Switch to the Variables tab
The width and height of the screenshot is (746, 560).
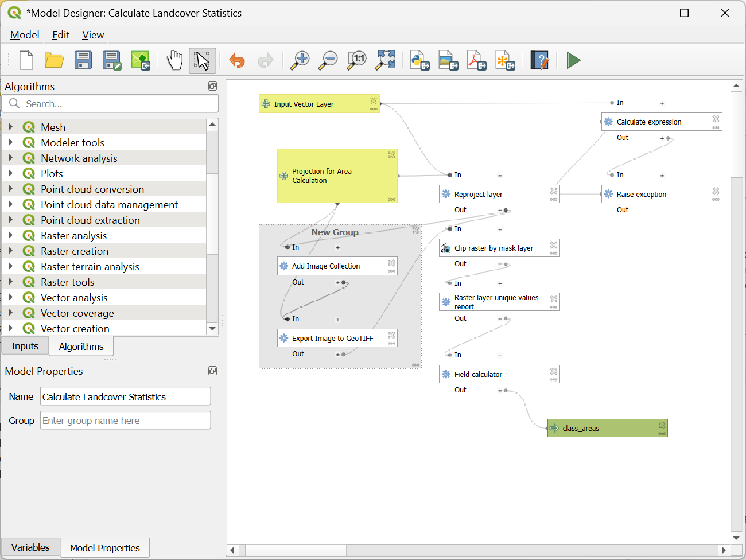30,547
